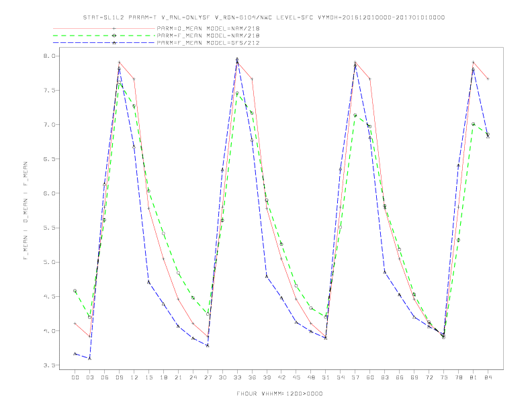Click blue triangle data point at hour 03

[89, 358]
